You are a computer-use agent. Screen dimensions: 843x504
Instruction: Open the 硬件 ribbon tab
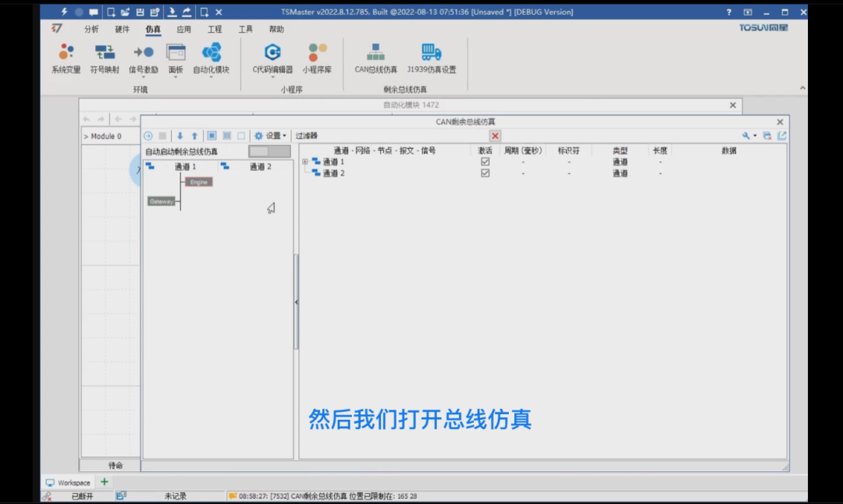(122, 29)
